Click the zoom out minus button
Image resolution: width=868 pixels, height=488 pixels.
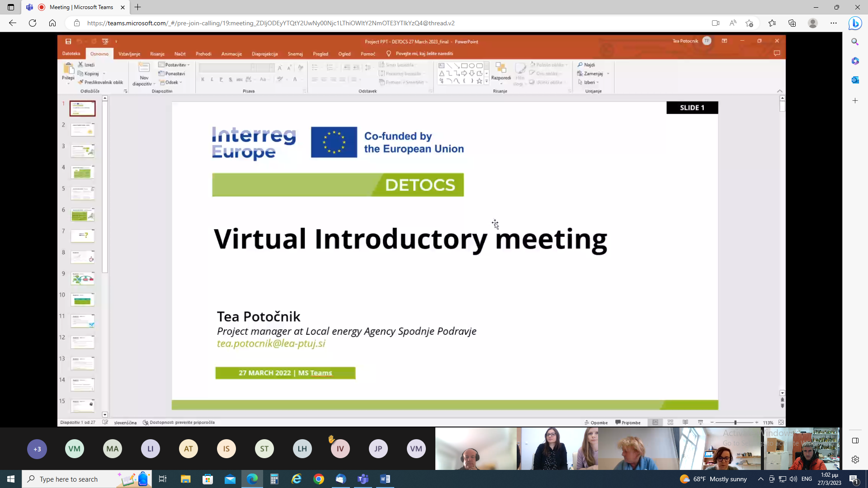tap(712, 422)
